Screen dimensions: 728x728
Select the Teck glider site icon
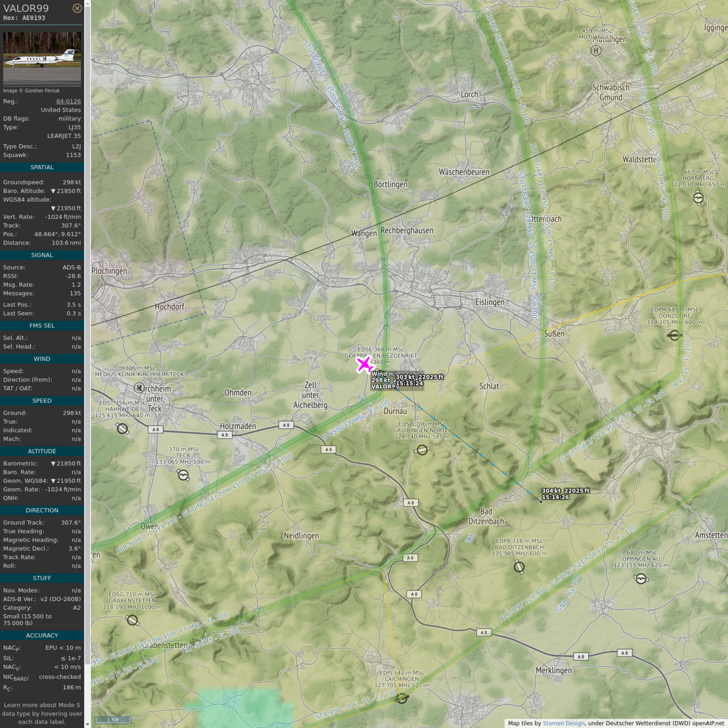[183, 475]
